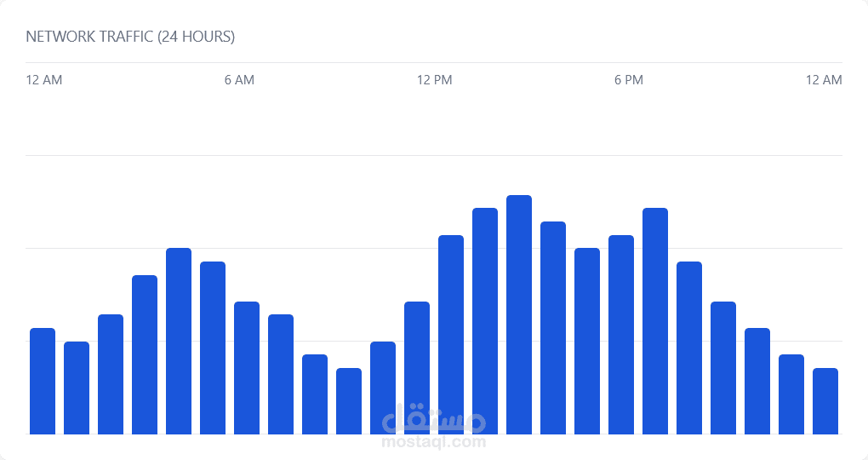The height and width of the screenshot is (460, 868).
Task: Click the "12 PM" time axis label
Action: pos(434,80)
